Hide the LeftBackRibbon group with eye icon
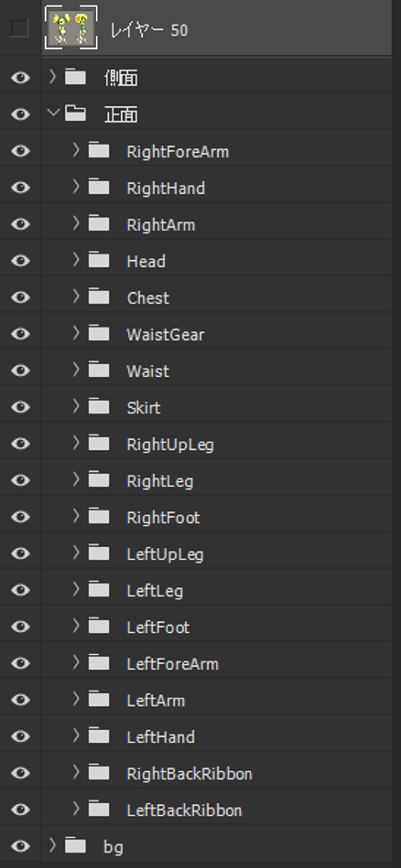The height and width of the screenshot is (868, 401). [x=21, y=810]
